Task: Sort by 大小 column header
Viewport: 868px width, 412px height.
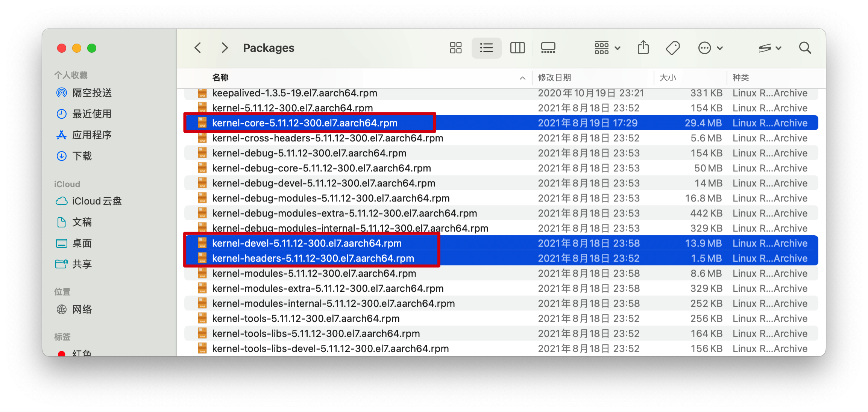Action: pos(668,78)
